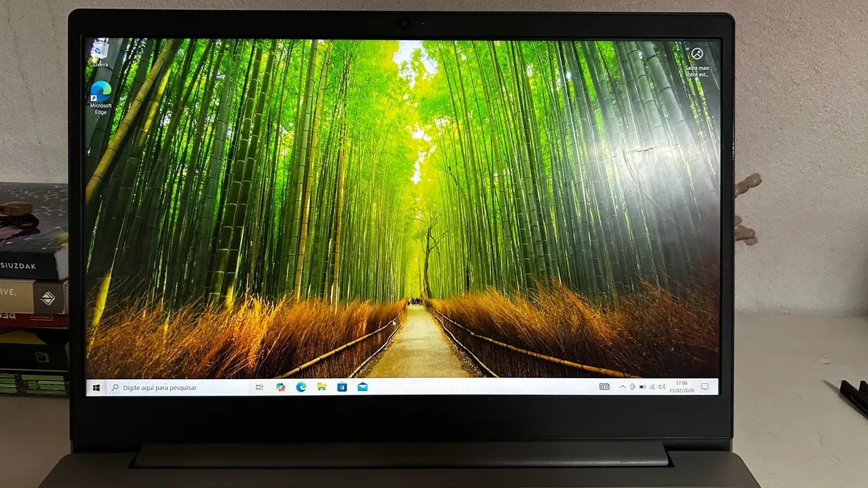Open Wi-Fi network settings from system tray
This screenshot has height=488, width=868.
point(652,387)
